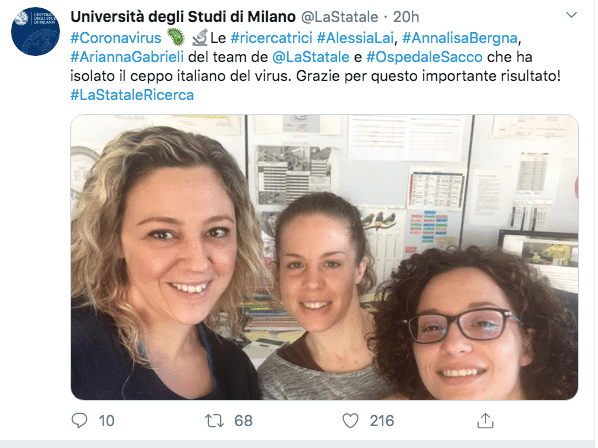
Task: Click the @LaStatale handle in the header
Action: [340, 17]
